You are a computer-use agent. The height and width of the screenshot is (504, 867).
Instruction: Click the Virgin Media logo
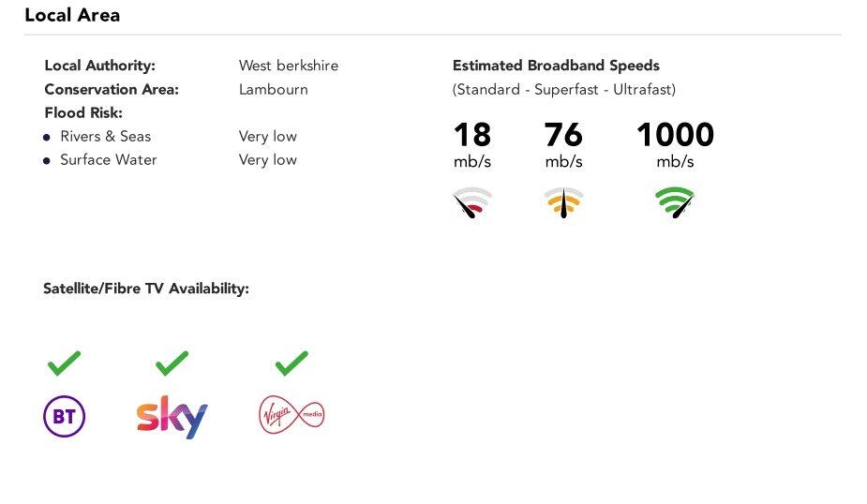291,415
